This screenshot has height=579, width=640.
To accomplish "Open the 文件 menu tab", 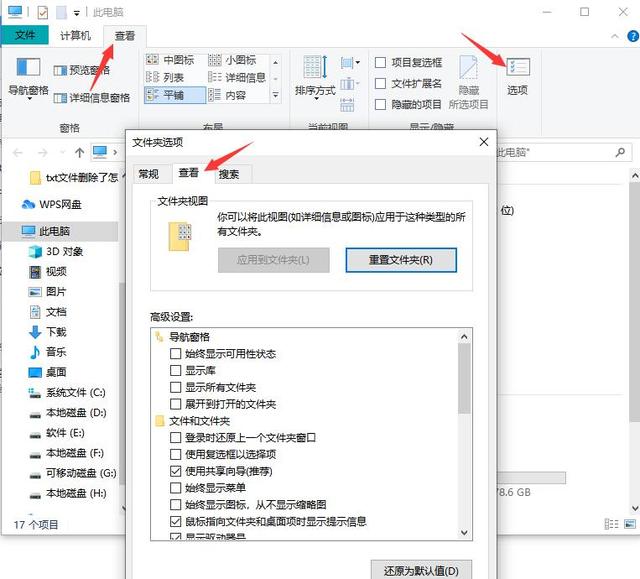I will [x=25, y=35].
